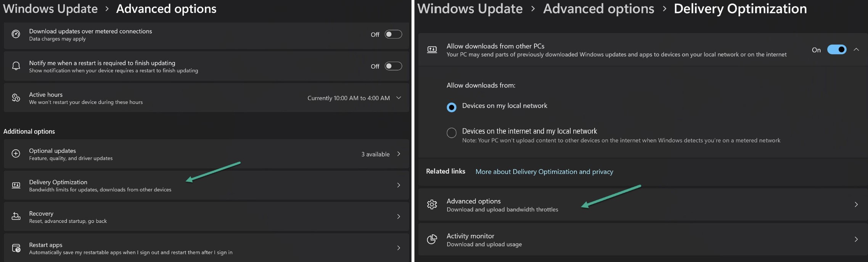Click the Recovery icon

pos(16,217)
